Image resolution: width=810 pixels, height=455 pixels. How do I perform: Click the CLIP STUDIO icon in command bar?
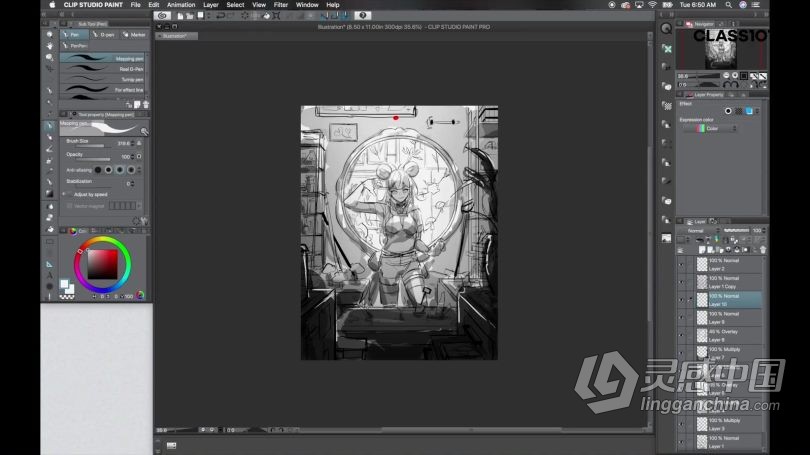(162, 15)
